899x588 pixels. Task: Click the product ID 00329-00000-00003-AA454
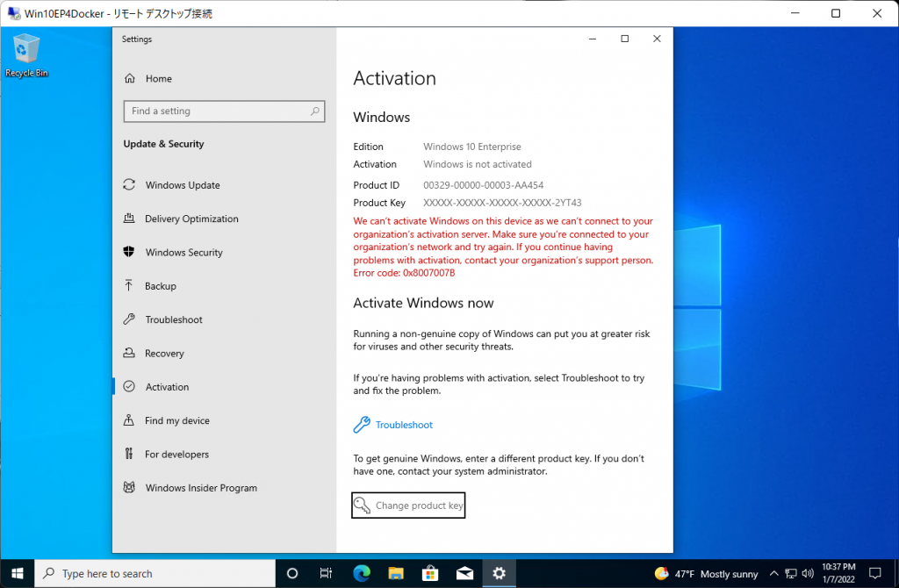pos(484,185)
